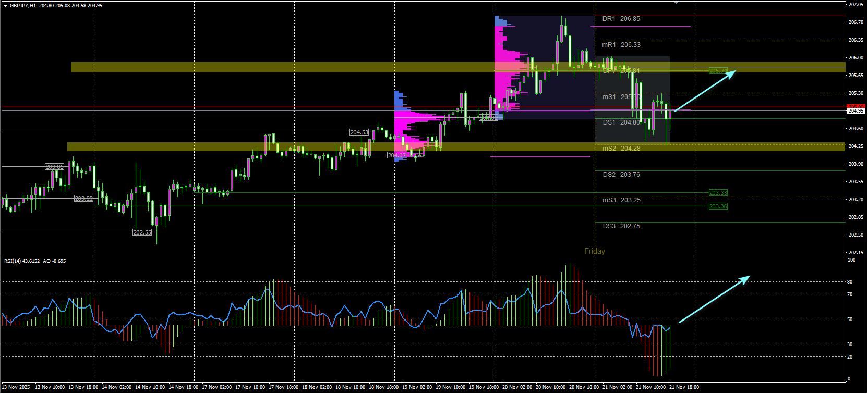The height and width of the screenshot is (394, 868).
Task: Click 207.05 on the price axis
Action: [856, 5]
